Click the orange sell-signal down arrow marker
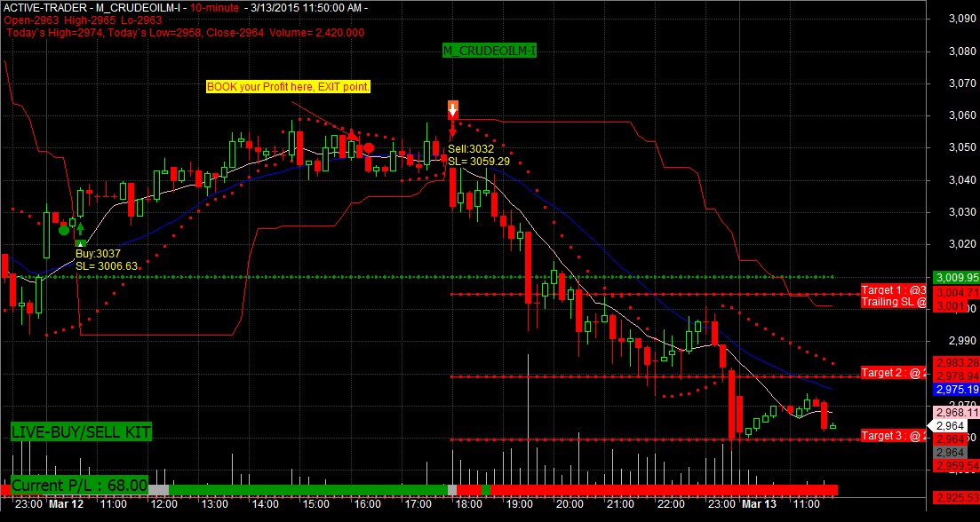The height and width of the screenshot is (522, 980). [x=453, y=109]
